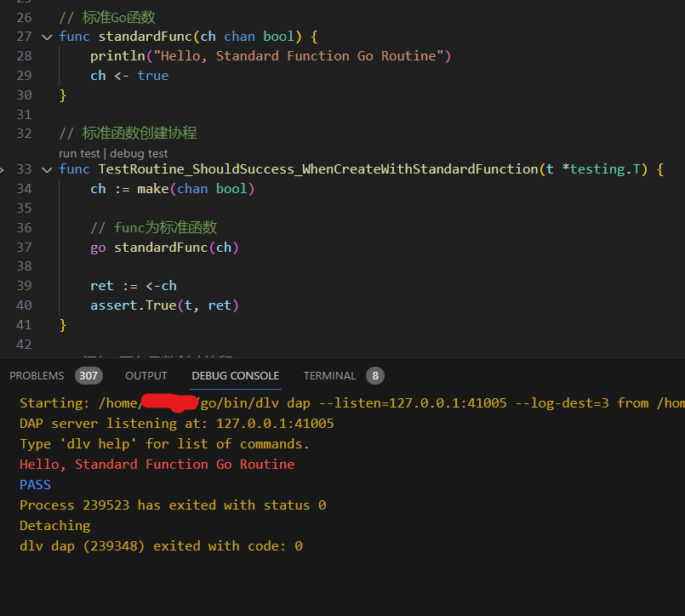Click assert.True on line 40
The image size is (685, 616).
click(132, 305)
